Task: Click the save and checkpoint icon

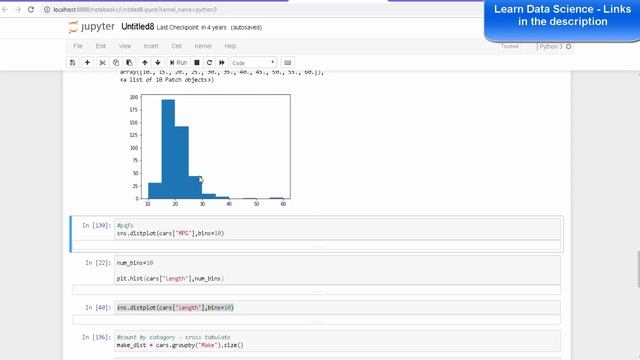Action: coord(73,62)
